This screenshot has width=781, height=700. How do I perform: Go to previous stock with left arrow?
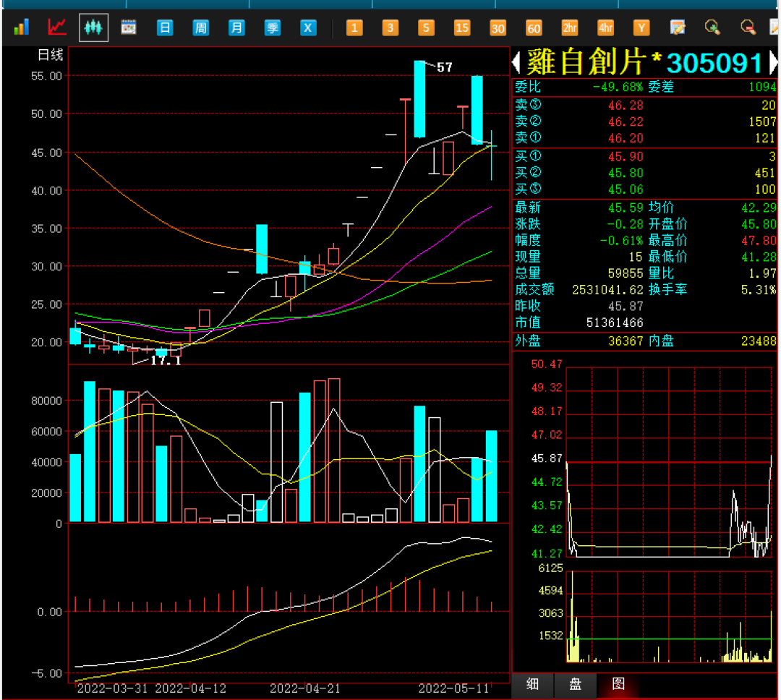click(516, 62)
